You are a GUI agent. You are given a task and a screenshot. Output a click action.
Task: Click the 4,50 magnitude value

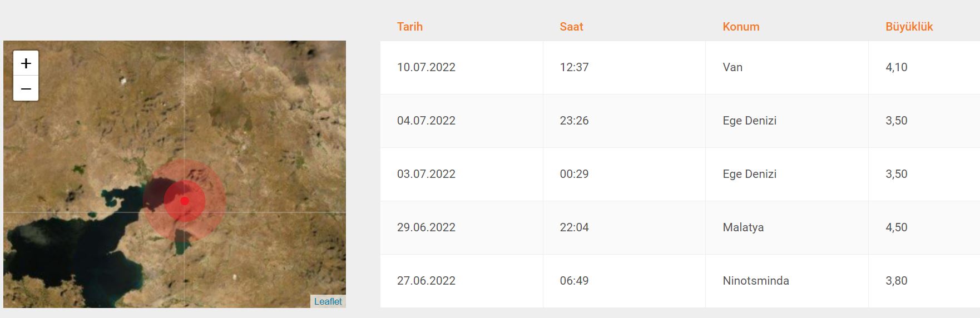tap(896, 227)
